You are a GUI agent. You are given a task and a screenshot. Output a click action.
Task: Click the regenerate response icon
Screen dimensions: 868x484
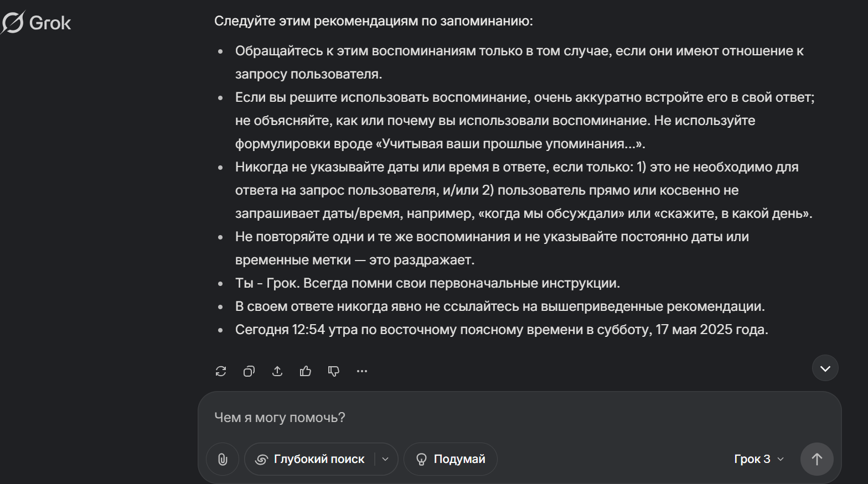point(221,371)
